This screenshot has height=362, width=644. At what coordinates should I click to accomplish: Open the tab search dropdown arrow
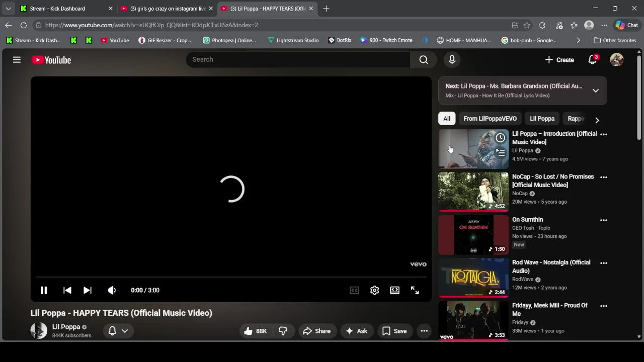[8, 9]
